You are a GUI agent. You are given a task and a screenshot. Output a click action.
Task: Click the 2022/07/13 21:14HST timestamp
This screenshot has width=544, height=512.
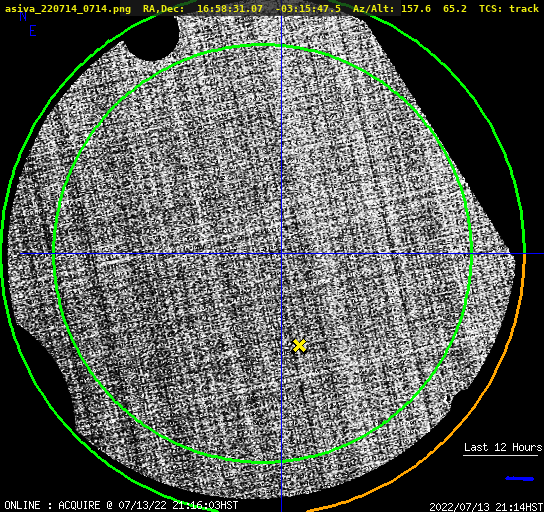pos(486,507)
